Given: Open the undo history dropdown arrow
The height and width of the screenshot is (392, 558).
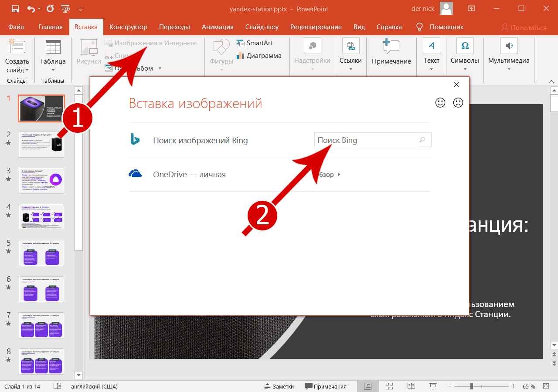Looking at the screenshot, I should tap(39, 9).
